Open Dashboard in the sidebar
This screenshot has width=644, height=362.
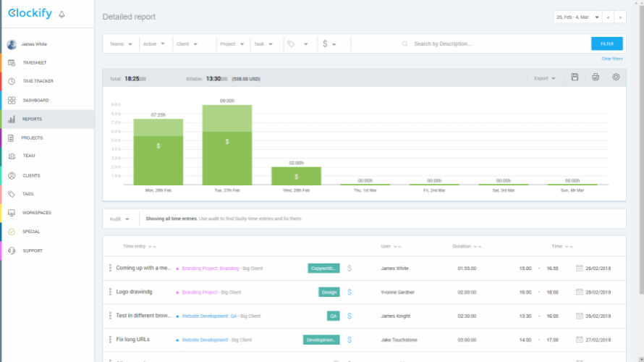pos(35,101)
